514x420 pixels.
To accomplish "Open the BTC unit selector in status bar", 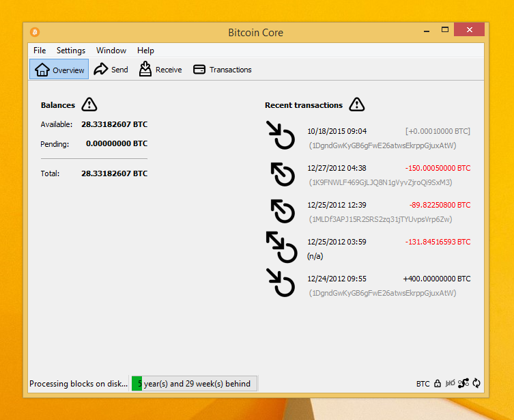I will 423,384.
